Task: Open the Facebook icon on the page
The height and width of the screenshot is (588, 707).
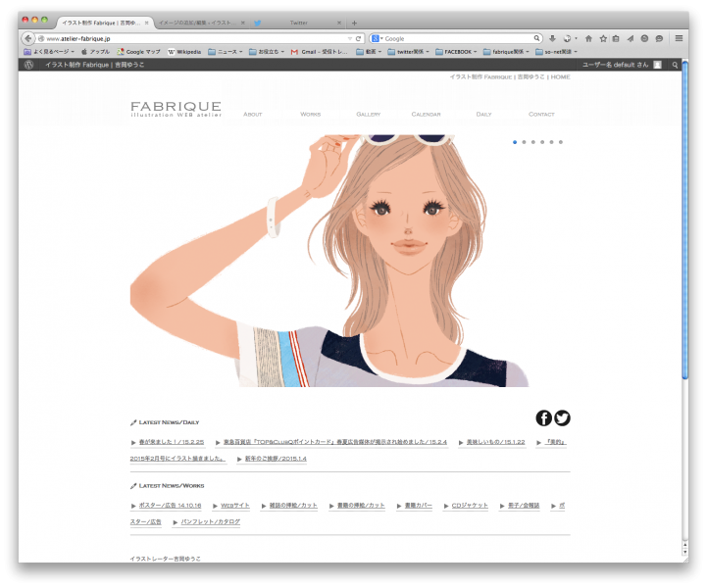Action: coord(544,418)
